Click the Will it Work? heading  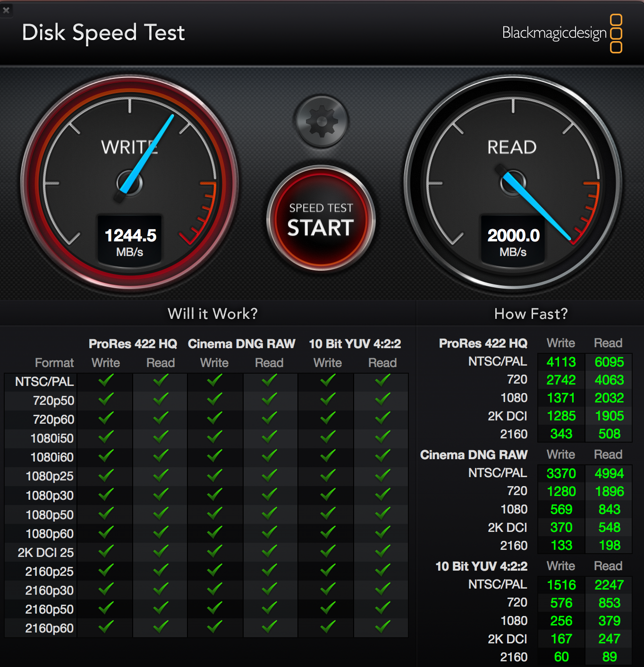[x=213, y=314]
